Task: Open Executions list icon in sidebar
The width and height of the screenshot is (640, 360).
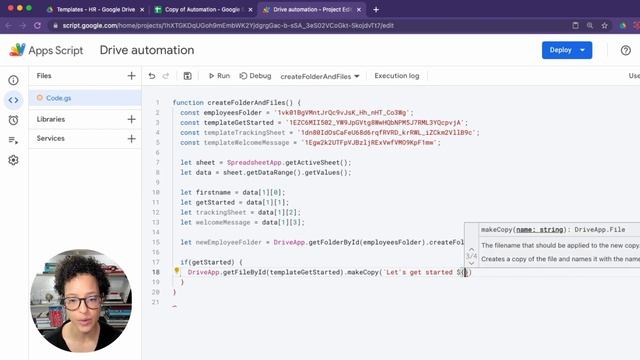Action: (x=13, y=140)
